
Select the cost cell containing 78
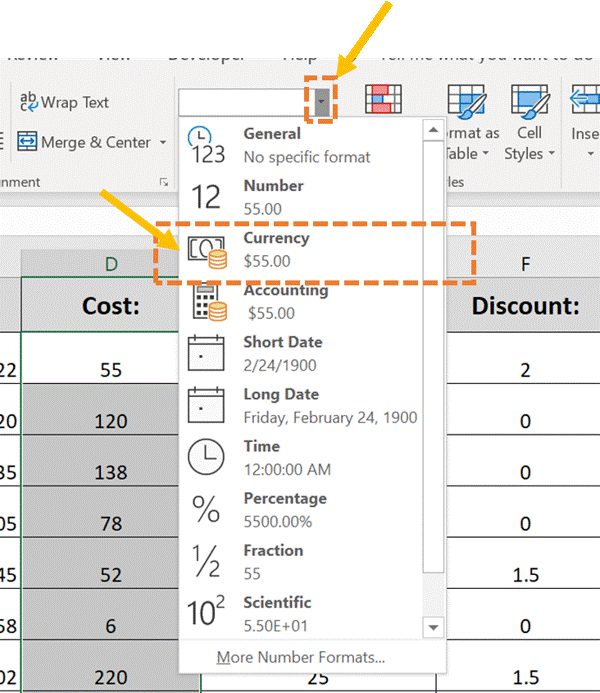100,512
